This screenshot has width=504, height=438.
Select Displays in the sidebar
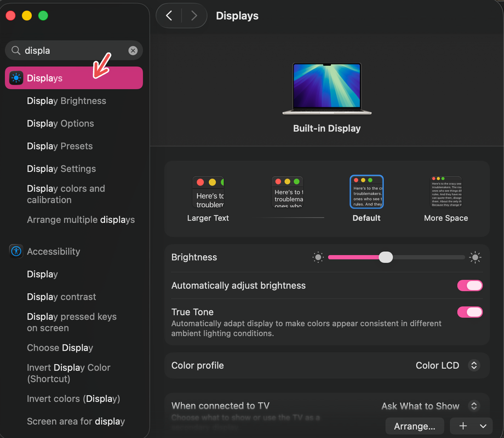pos(74,78)
